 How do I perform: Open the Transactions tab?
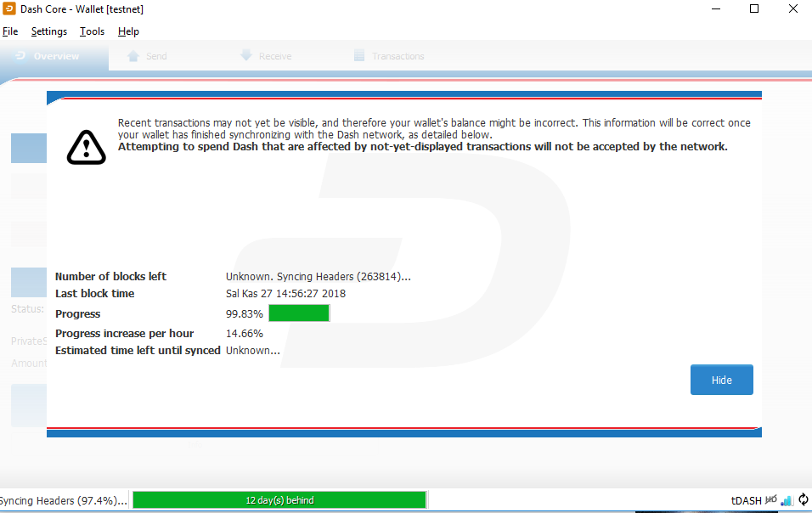point(389,56)
